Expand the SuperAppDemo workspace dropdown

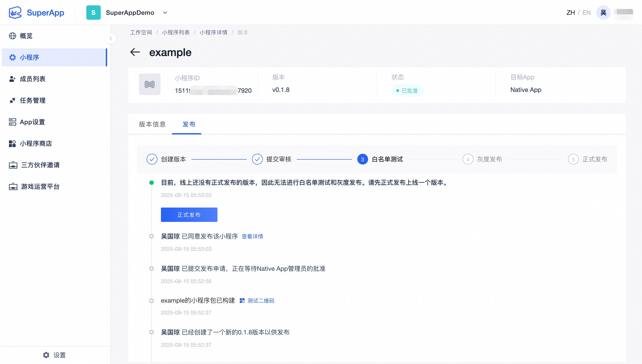[165, 13]
